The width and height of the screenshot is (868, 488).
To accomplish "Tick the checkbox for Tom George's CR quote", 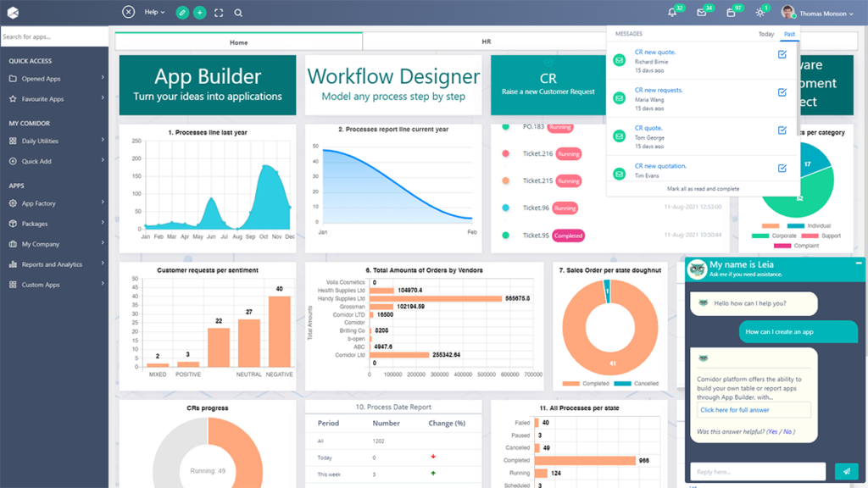I will tap(782, 130).
